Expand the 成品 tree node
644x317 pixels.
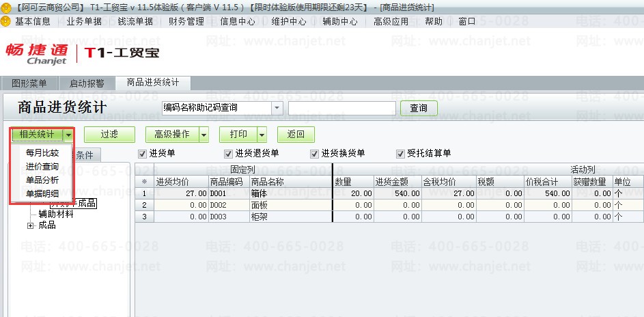click(x=30, y=226)
